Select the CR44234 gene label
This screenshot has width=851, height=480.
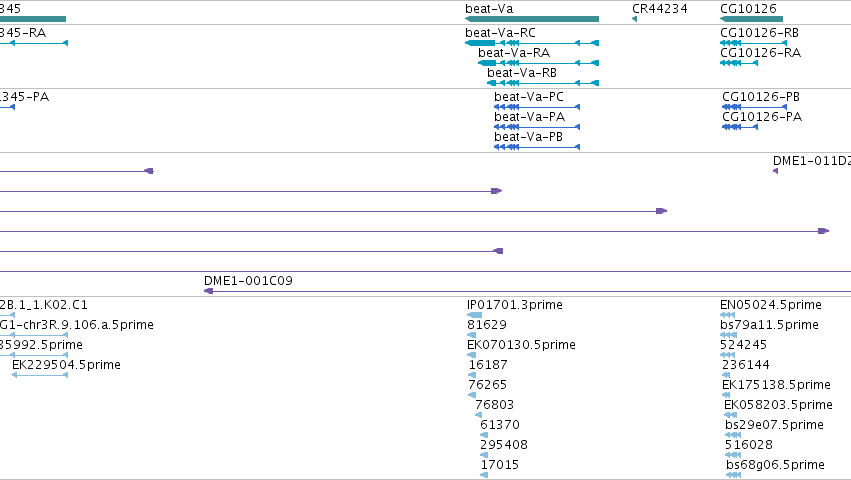tap(659, 9)
